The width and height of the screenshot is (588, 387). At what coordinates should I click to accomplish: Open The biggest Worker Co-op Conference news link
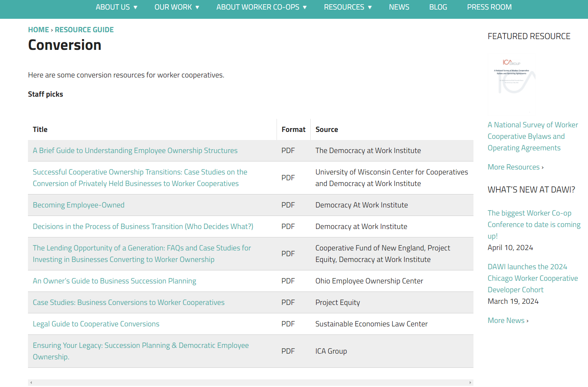click(534, 224)
